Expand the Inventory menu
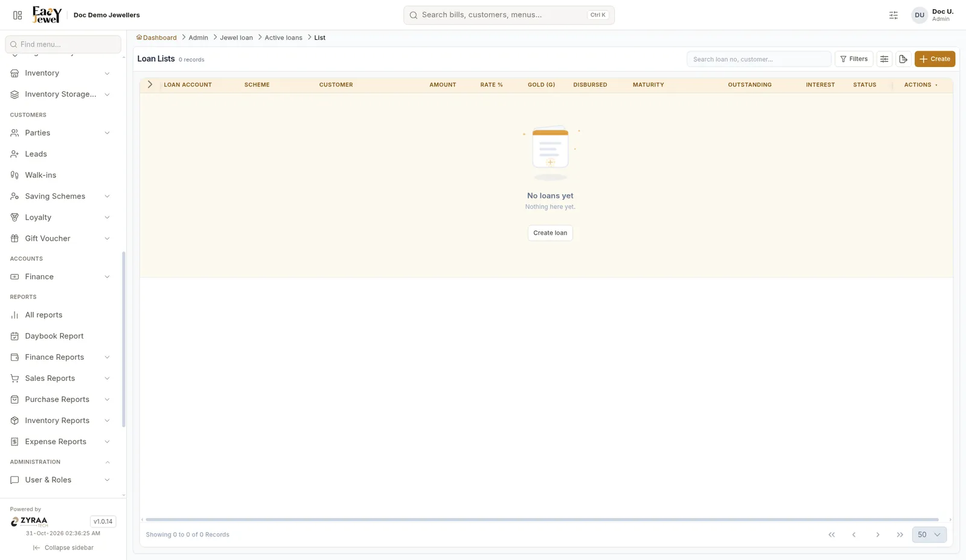966x560 pixels. (x=60, y=73)
